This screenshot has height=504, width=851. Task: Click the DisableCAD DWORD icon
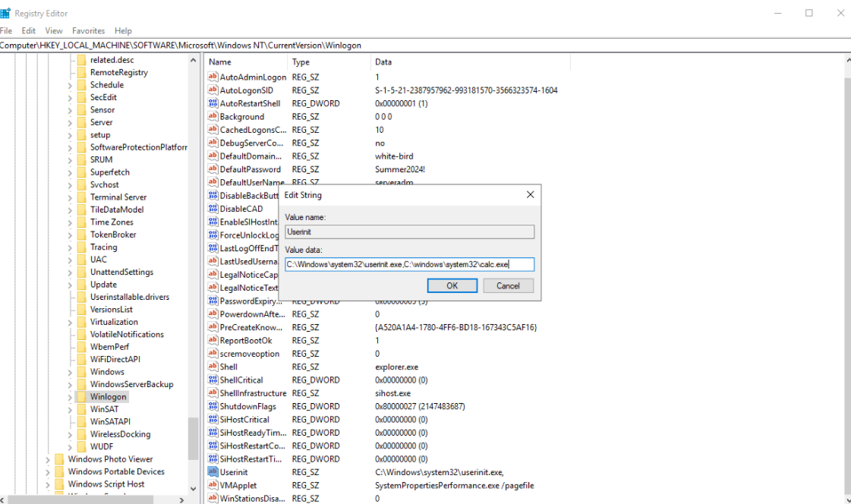click(213, 209)
